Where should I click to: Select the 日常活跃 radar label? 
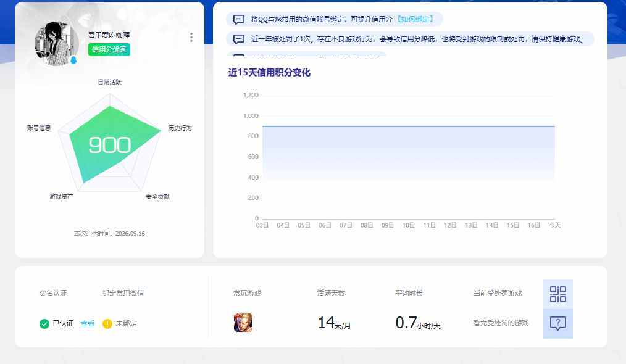point(109,82)
